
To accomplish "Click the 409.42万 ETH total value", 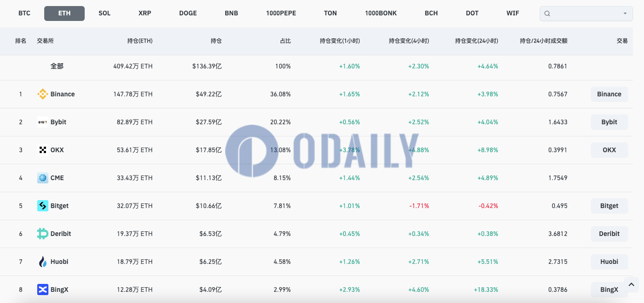I will pos(133,66).
